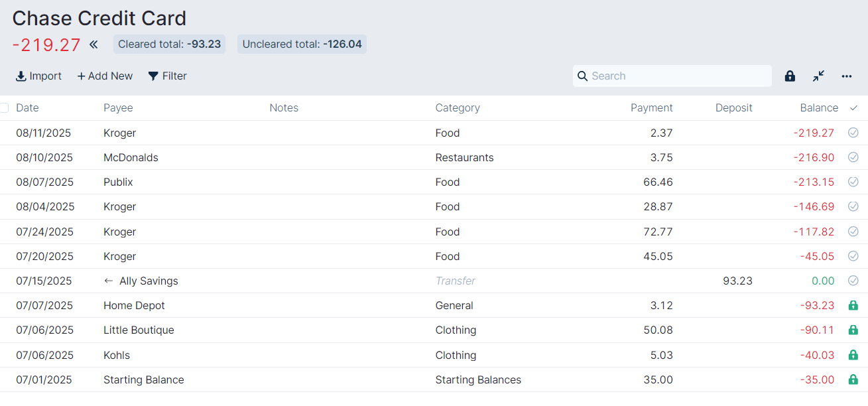Click the lock reconcile icon beside search

(790, 76)
